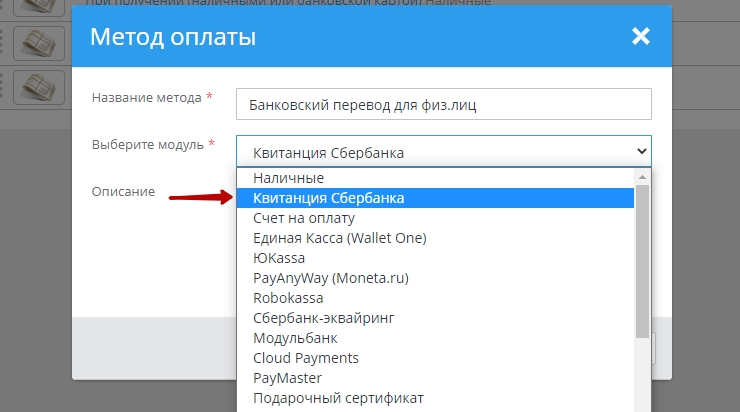Click the middle cash bundle icon
Image resolution: width=740 pixels, height=412 pixels.
(39, 42)
